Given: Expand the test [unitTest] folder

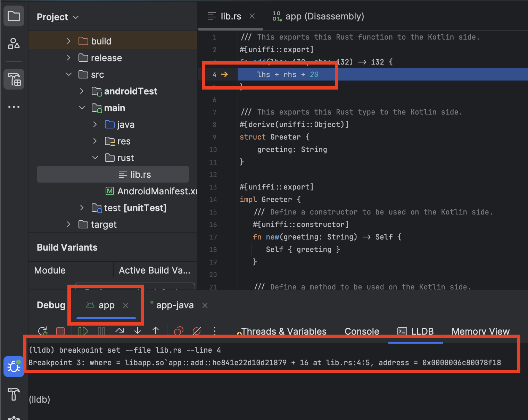Looking at the screenshot, I should coord(82,208).
